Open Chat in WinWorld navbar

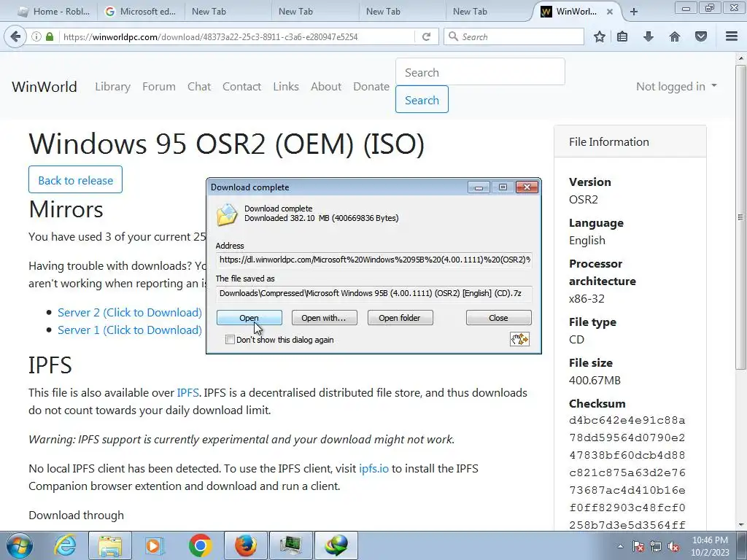click(199, 86)
